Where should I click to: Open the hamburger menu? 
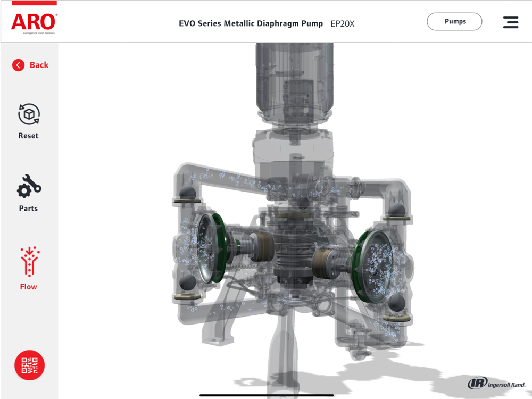coord(511,22)
